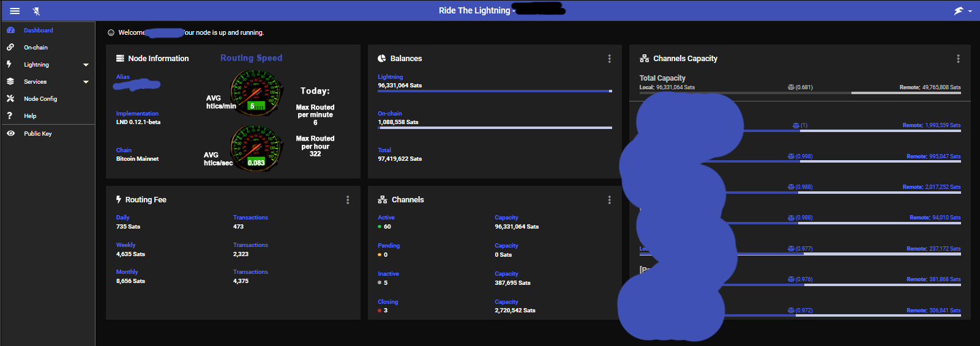The width and height of the screenshot is (980, 346).
Task: Open Routing Fee card options menu
Action: pos(348,200)
